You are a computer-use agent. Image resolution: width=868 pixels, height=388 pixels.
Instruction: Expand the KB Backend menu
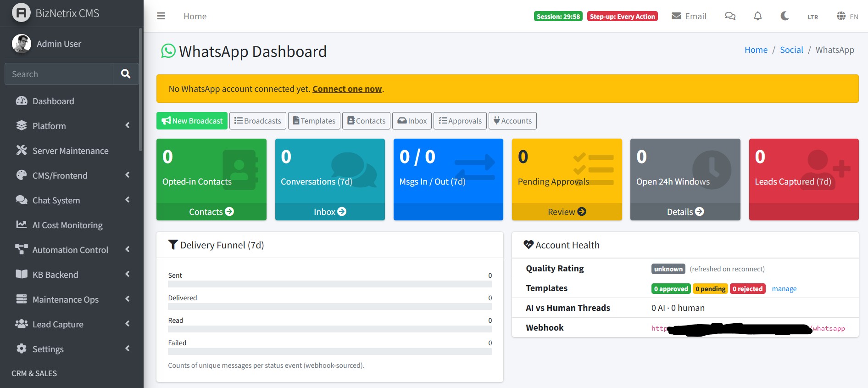(72, 275)
